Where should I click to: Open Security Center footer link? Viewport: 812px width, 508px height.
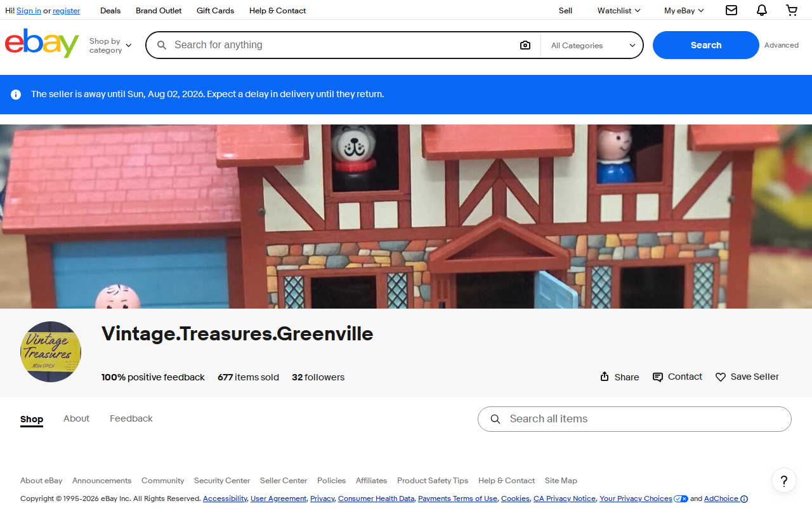222,481
